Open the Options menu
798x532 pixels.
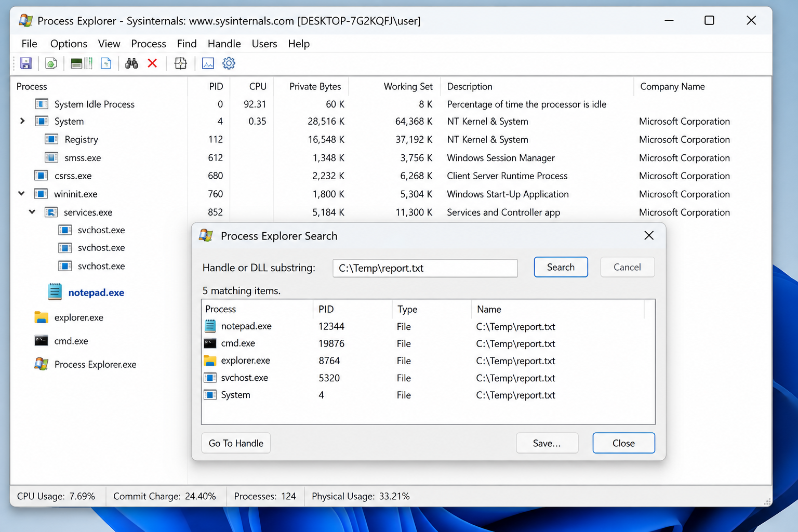69,44
